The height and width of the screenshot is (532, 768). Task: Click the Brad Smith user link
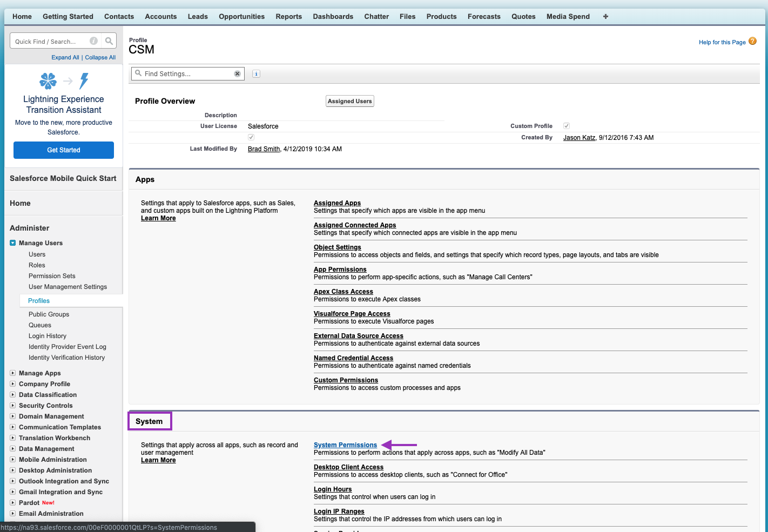tap(264, 149)
